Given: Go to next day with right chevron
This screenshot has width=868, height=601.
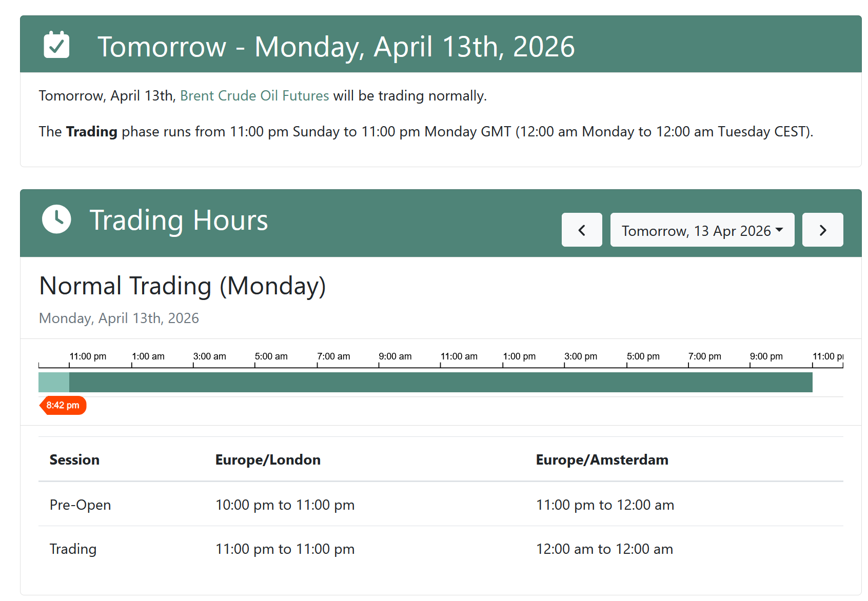Looking at the screenshot, I should click(823, 230).
